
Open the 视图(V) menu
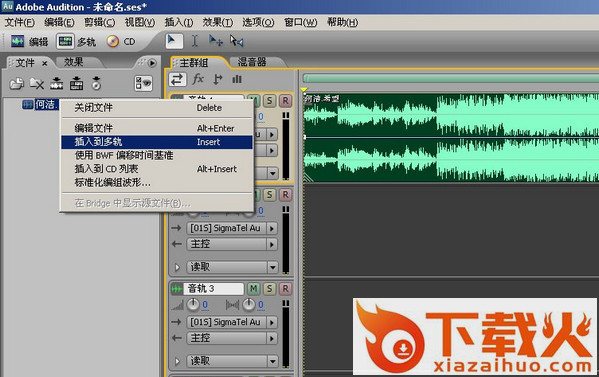(x=140, y=23)
